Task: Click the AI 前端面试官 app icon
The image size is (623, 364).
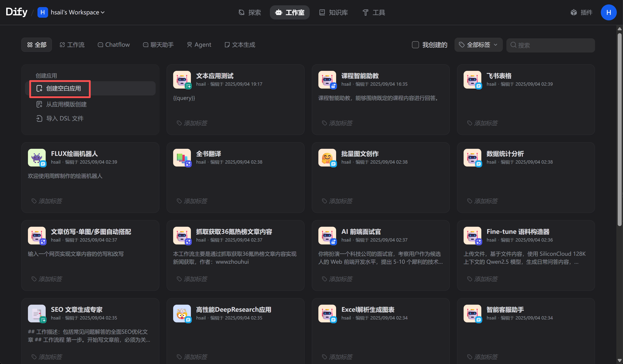Action: point(327,236)
